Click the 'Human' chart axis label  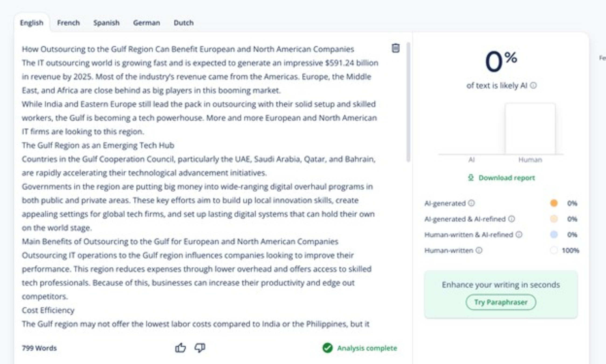tap(530, 160)
